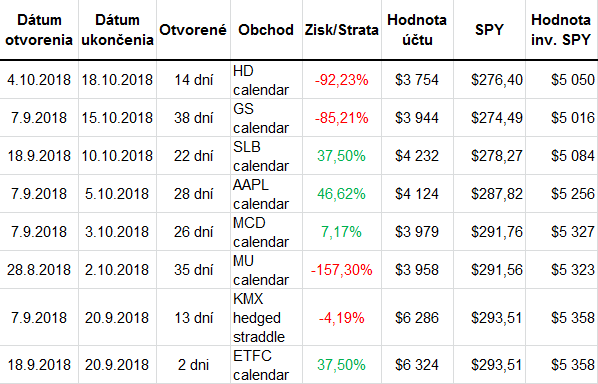Screen dimensions: 598x384
Task: Click the Obchod column header
Action: click(266, 30)
